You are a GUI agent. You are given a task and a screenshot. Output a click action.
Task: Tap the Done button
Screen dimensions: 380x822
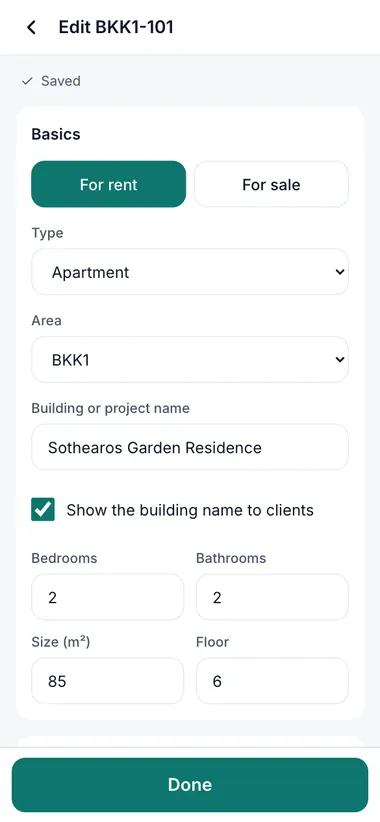[x=190, y=785]
